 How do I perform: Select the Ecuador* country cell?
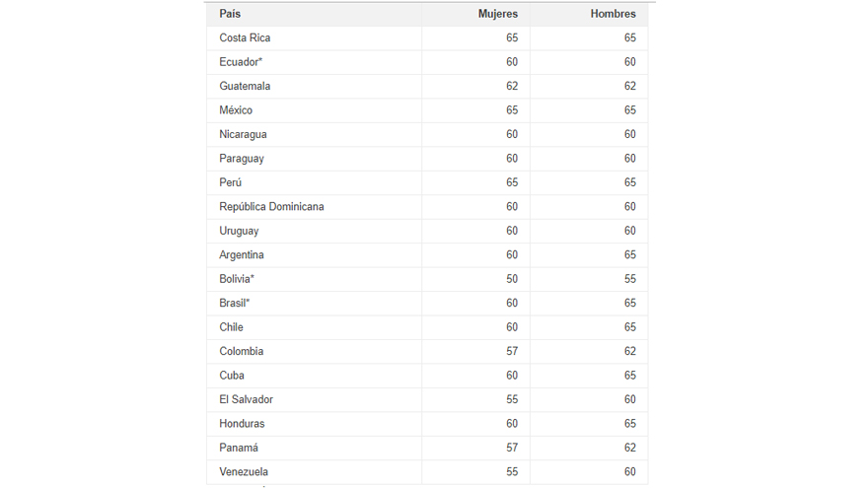241,62
